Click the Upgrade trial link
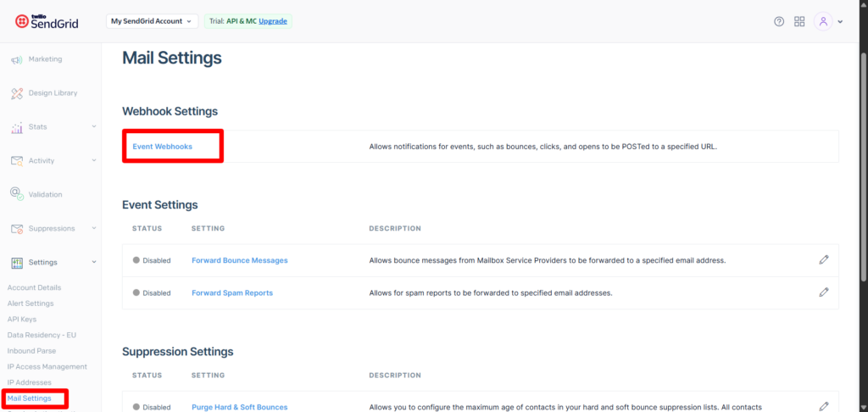 click(273, 21)
